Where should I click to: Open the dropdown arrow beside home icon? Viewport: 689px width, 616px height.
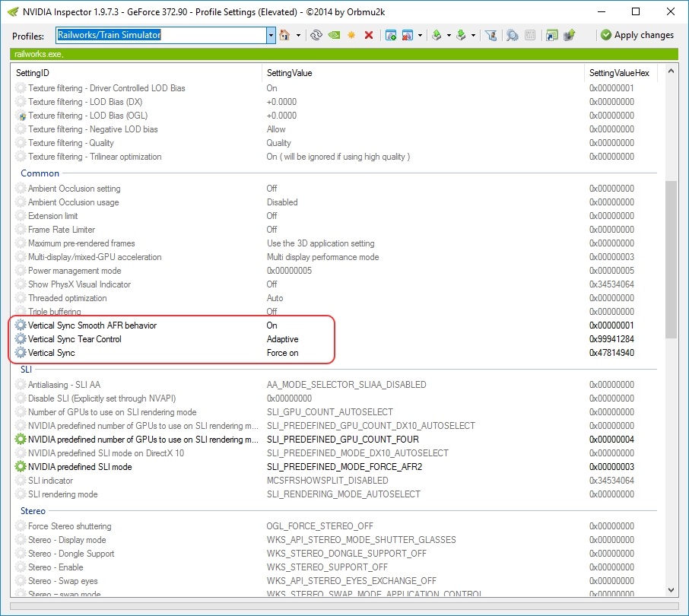click(x=298, y=35)
